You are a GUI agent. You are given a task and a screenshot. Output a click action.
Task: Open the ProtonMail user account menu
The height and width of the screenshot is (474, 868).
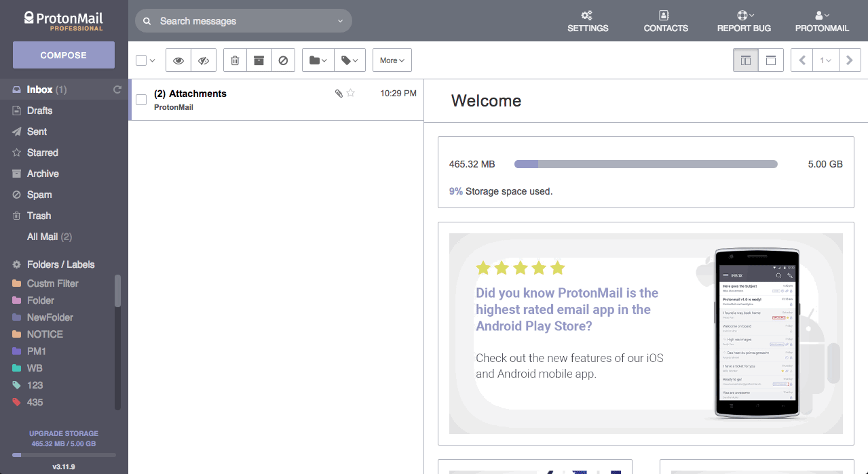point(822,21)
